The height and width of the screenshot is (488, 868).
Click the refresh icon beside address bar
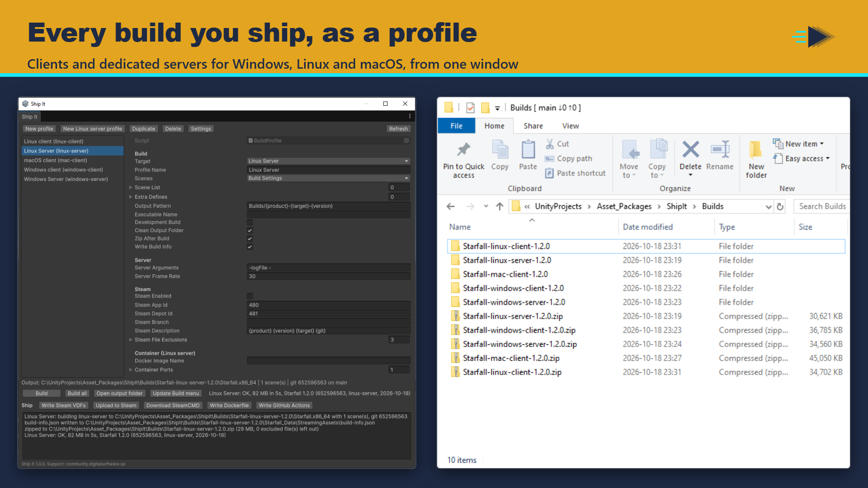coord(780,206)
